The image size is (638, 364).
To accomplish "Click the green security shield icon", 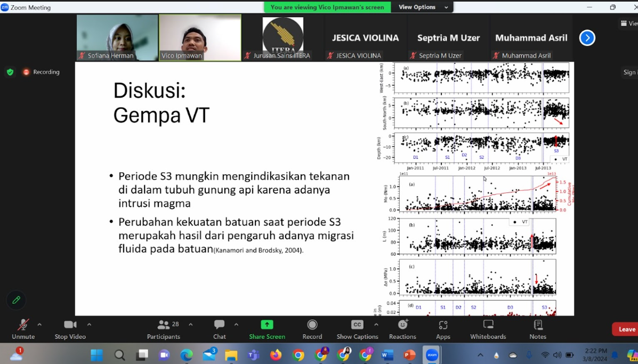I will coord(10,71).
